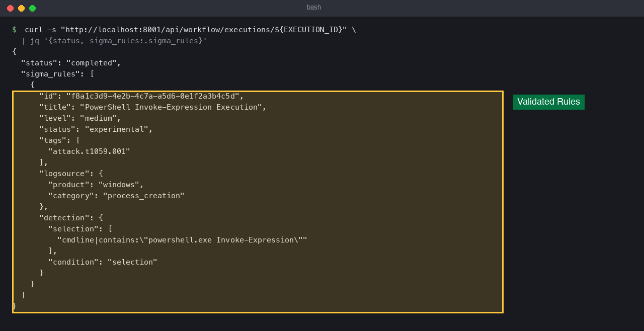Click the "tags": [ line
The image size is (644, 331).
(x=59, y=140)
